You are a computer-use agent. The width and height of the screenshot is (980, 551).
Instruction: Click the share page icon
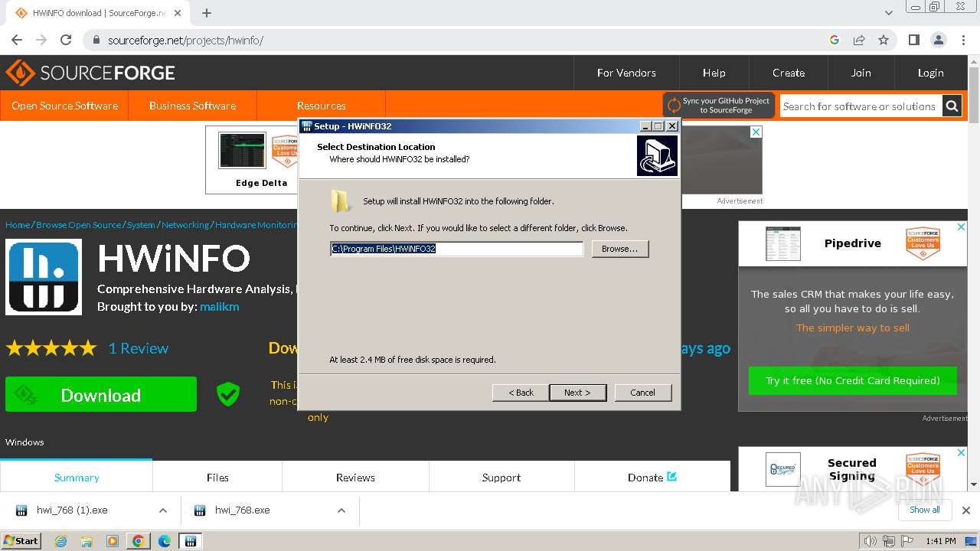click(x=859, y=40)
